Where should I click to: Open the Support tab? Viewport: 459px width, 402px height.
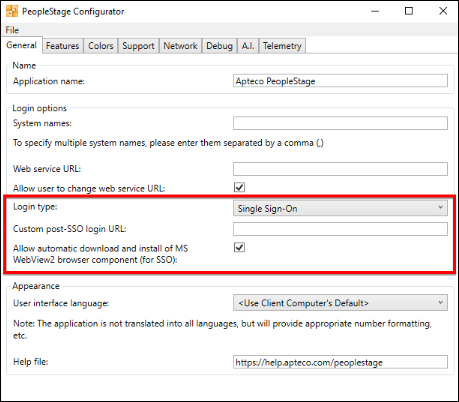tap(138, 46)
